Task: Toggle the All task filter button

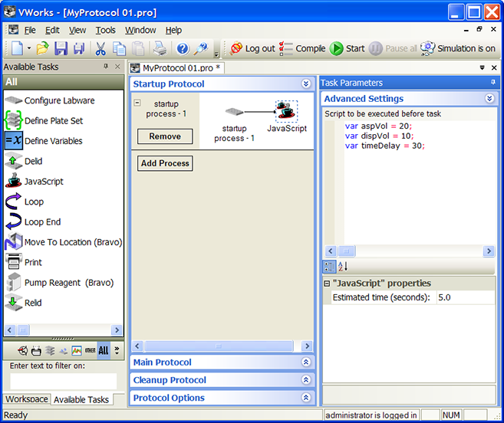Action: coord(104,350)
